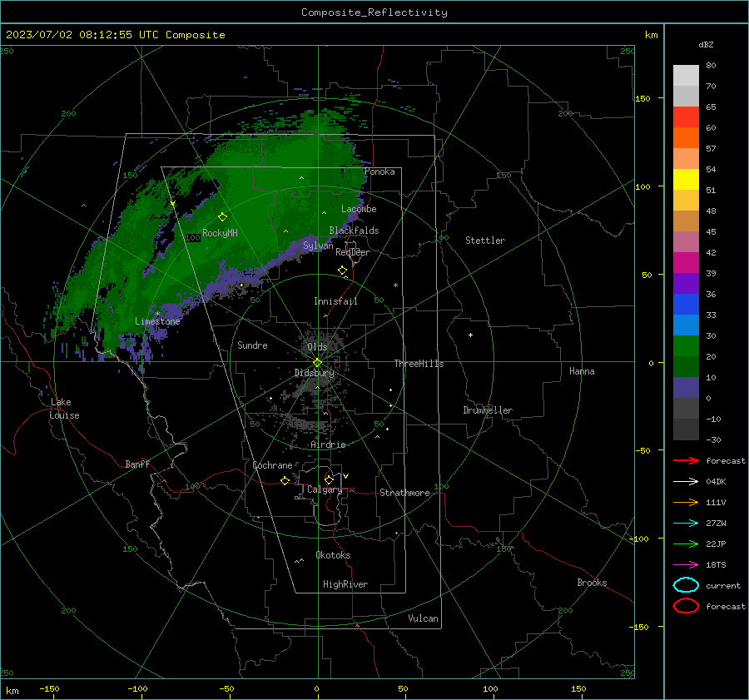Click the Composite_Reflectivity title
This screenshot has height=700, width=749.
coord(374,12)
